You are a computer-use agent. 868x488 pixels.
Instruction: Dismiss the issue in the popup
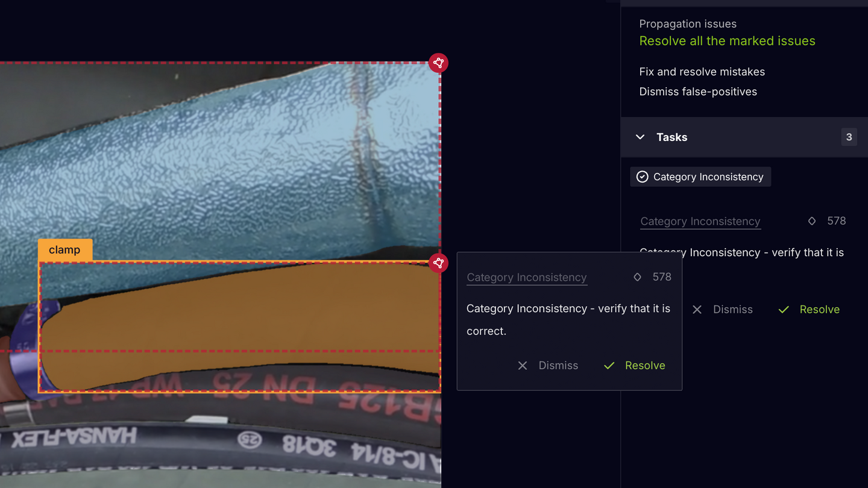548,366
